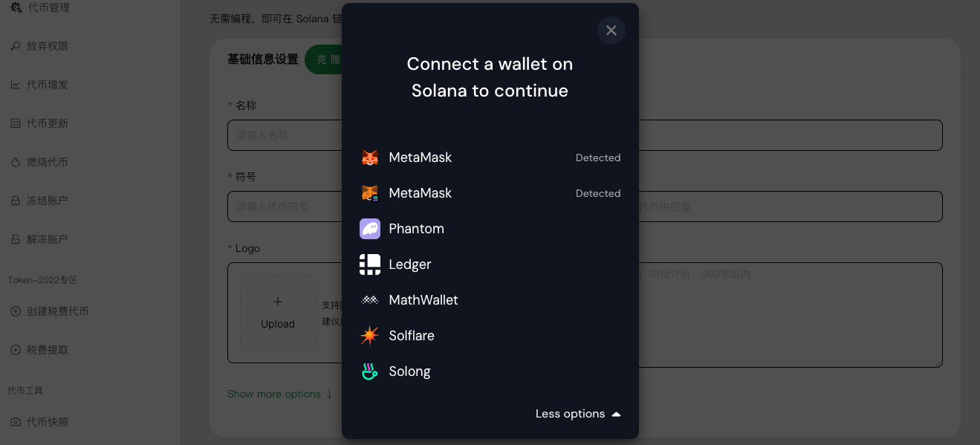The width and height of the screenshot is (980, 445).
Task: Click the Ledger wallet icon
Action: point(370,264)
